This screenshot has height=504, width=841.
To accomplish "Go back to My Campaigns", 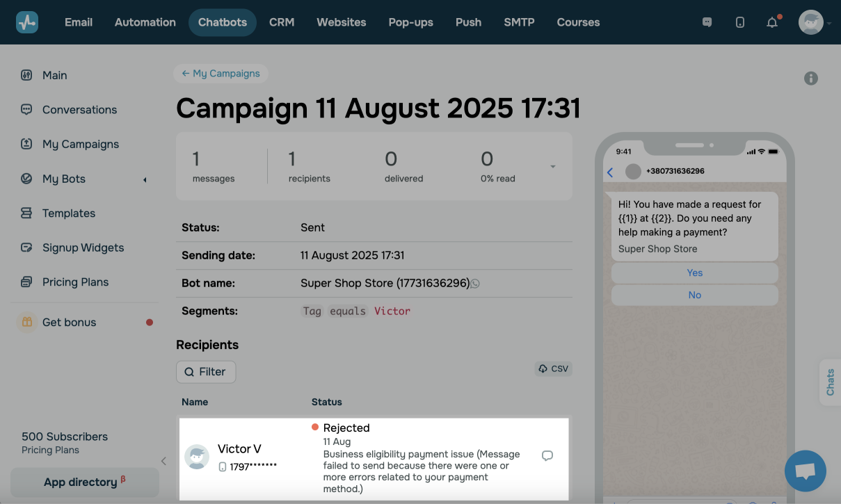I will (221, 74).
